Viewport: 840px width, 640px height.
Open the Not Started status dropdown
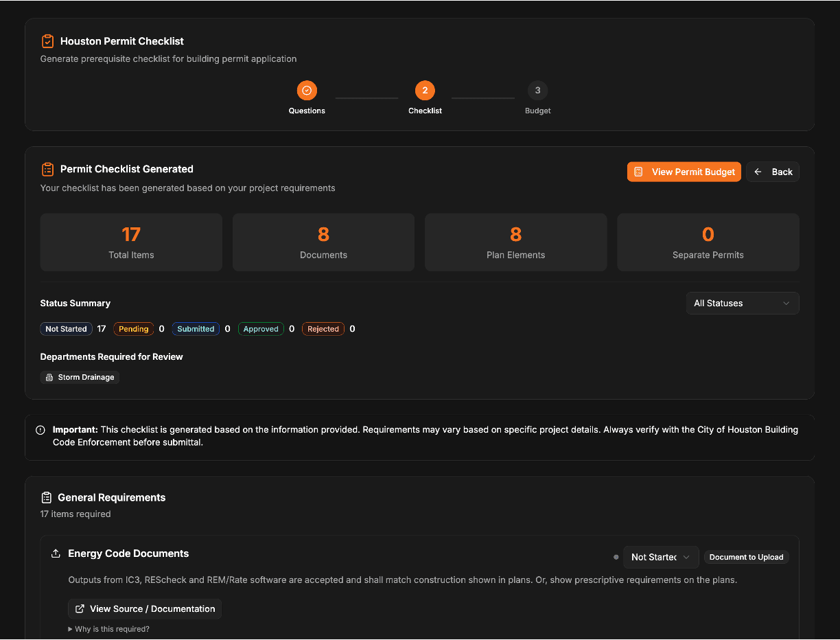point(660,557)
